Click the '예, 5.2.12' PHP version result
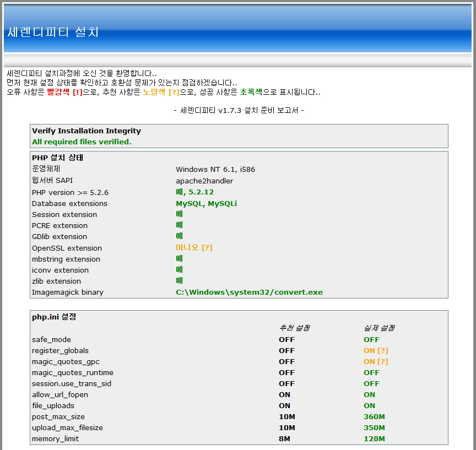The image size is (476, 450). [x=194, y=192]
